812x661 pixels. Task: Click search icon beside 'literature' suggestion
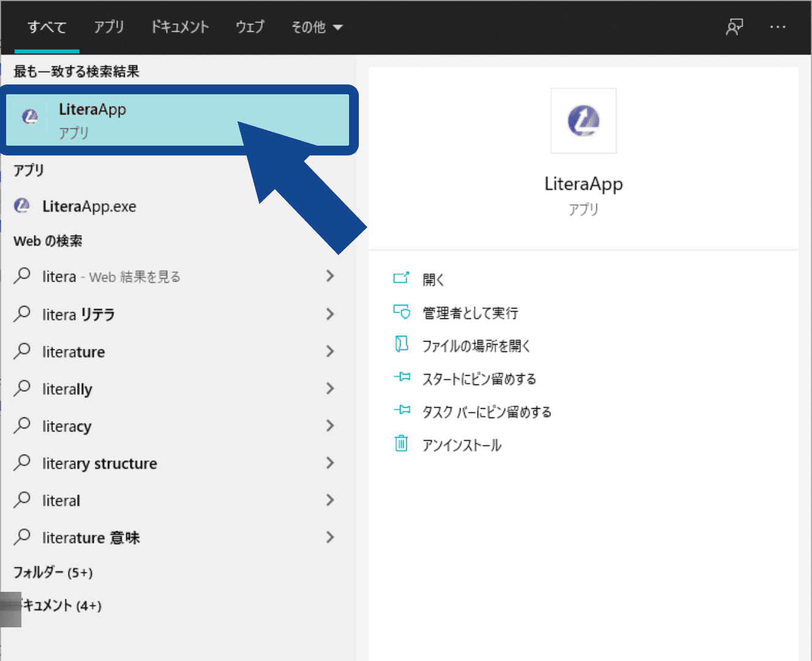point(22,351)
